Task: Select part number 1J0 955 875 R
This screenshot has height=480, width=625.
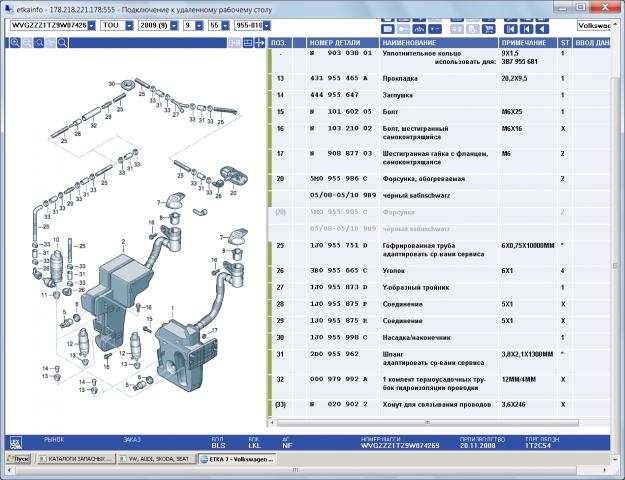Action: point(339,321)
